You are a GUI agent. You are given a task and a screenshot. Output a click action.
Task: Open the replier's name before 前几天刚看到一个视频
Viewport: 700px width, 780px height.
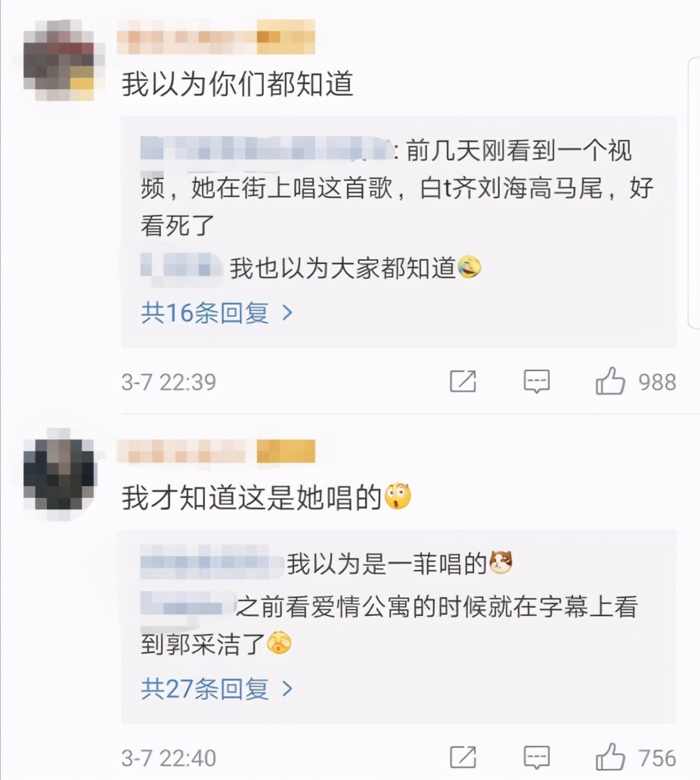(x=267, y=147)
